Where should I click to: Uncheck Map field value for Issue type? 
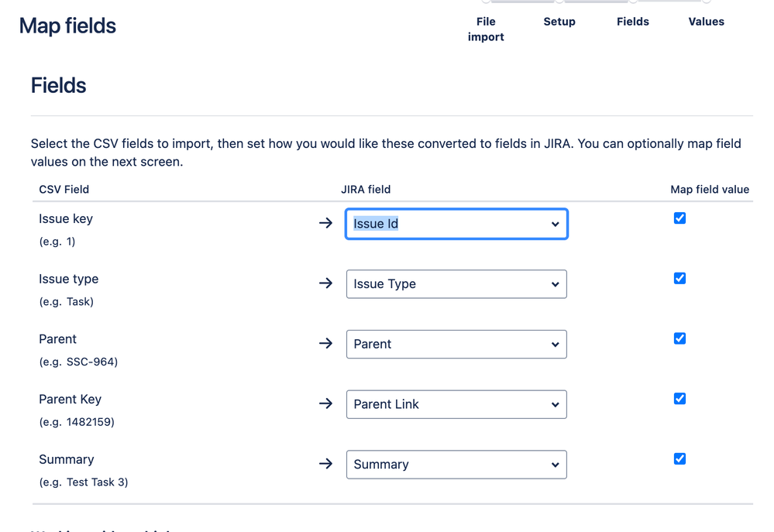click(679, 278)
